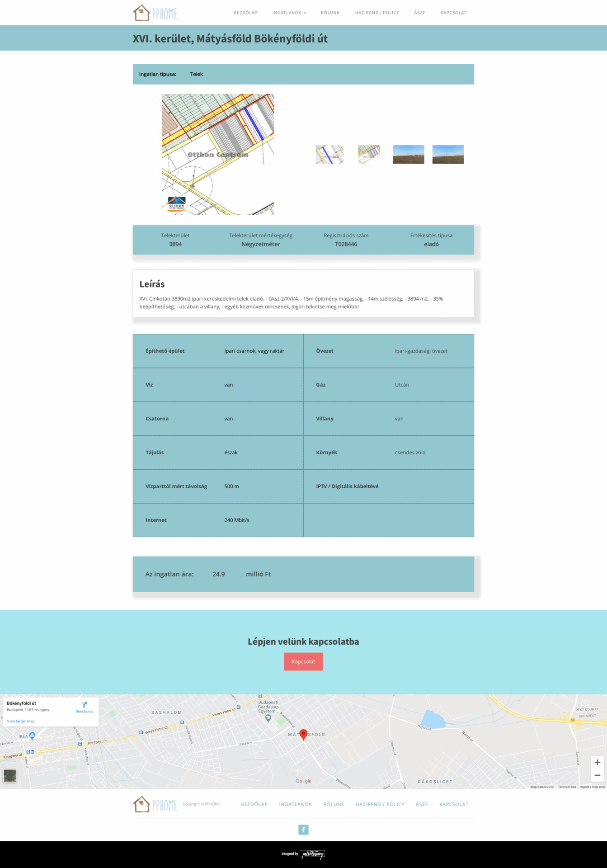Screen dimensions: 607x868
Task: Click registration number T028446
Action: point(346,244)
